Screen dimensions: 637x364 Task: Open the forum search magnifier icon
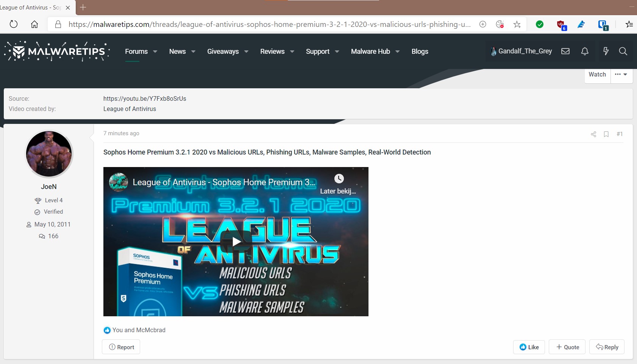(623, 51)
